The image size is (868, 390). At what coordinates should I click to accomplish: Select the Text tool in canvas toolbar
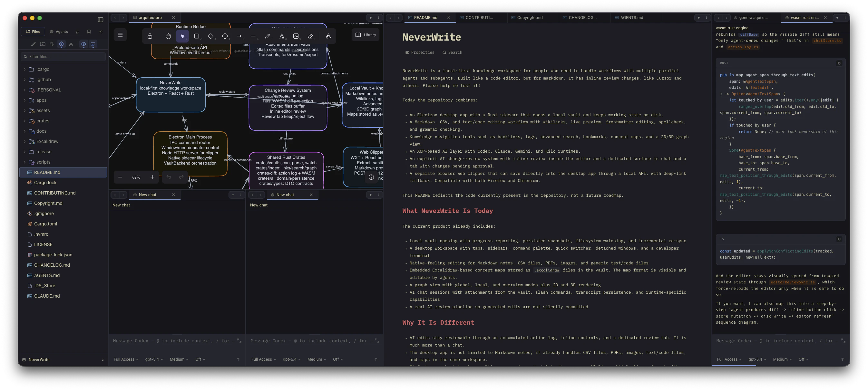point(282,36)
